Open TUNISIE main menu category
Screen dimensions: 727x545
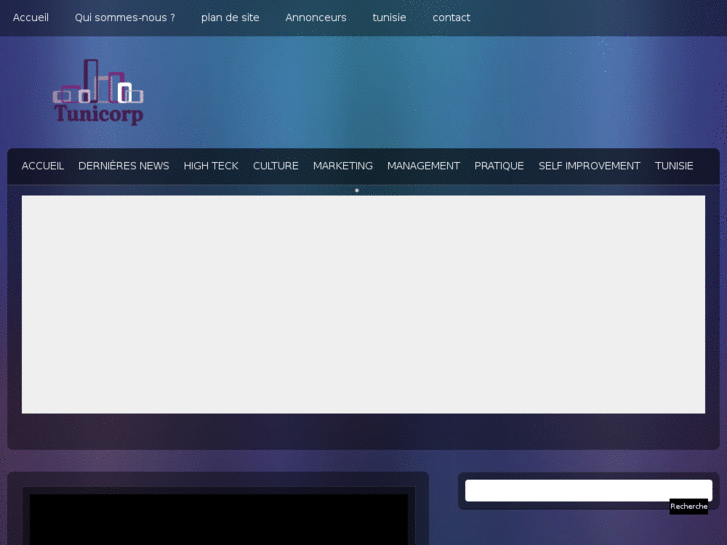pyautogui.click(x=674, y=166)
